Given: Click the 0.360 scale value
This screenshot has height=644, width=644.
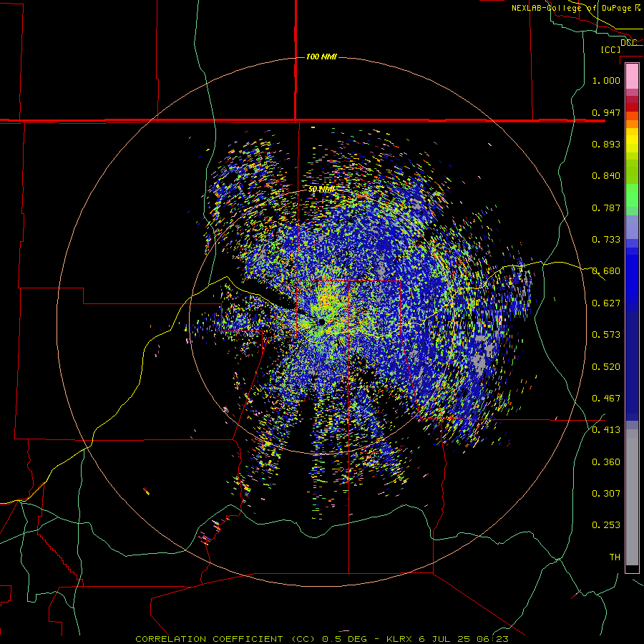Looking at the screenshot, I should coord(606,462).
